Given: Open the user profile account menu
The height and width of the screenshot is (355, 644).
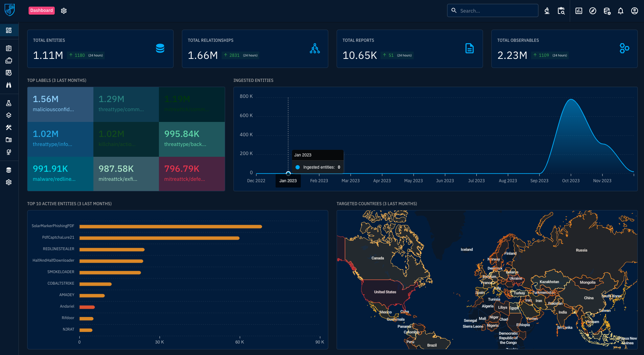Looking at the screenshot, I should pyautogui.click(x=635, y=11).
